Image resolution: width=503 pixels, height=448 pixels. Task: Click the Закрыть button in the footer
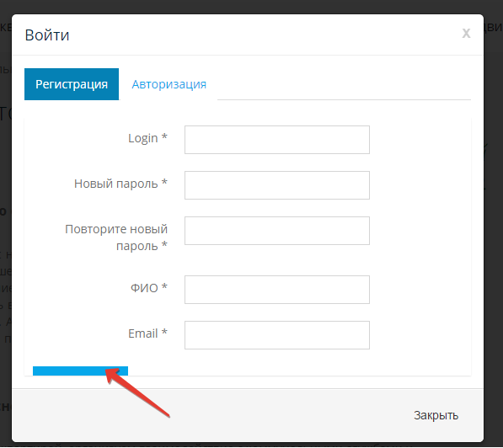436,416
